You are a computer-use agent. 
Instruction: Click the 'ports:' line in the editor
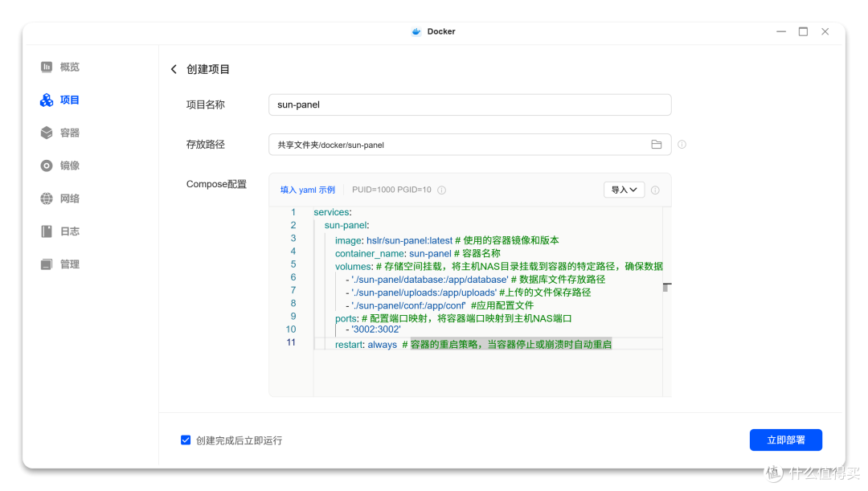point(453,318)
